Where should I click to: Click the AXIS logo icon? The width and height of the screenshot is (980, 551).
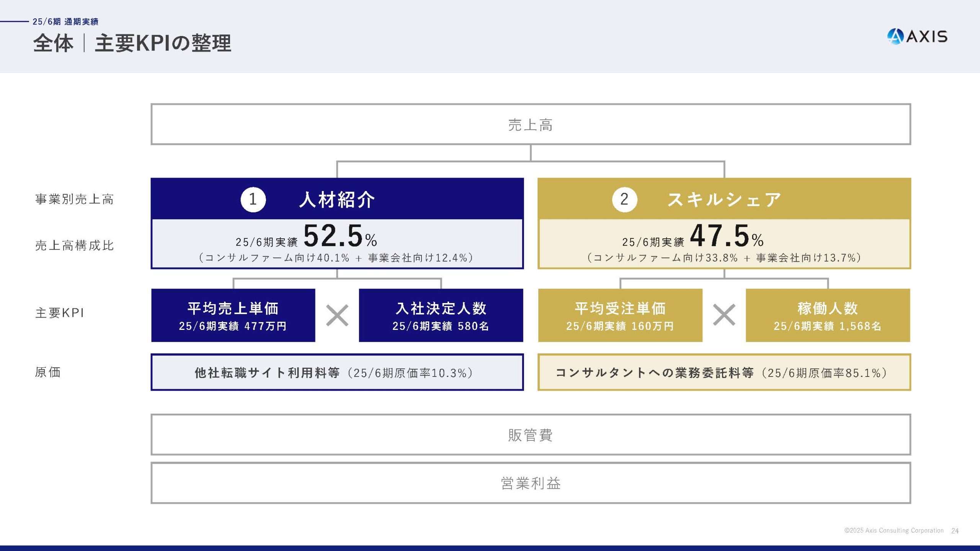(895, 37)
